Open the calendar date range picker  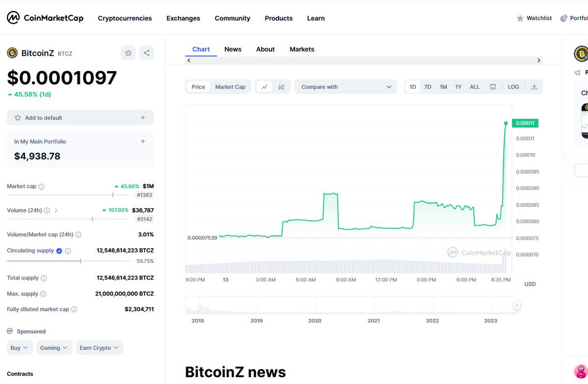pyautogui.click(x=492, y=87)
